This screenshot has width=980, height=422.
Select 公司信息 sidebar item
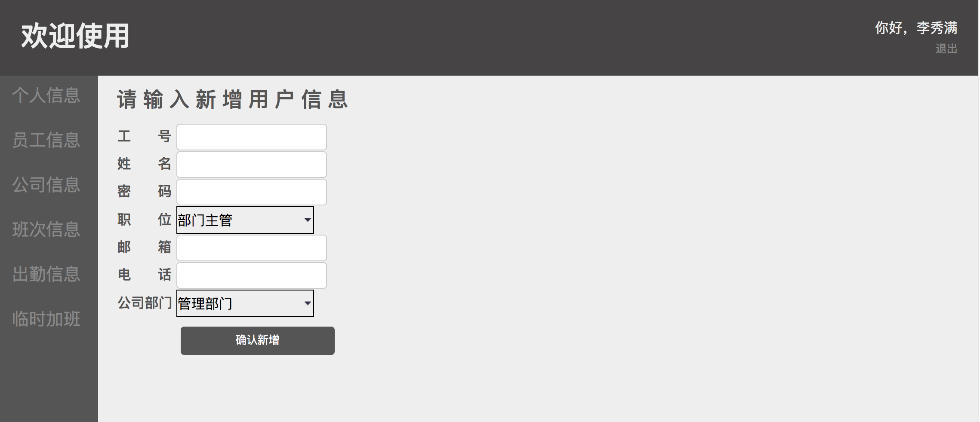46,185
